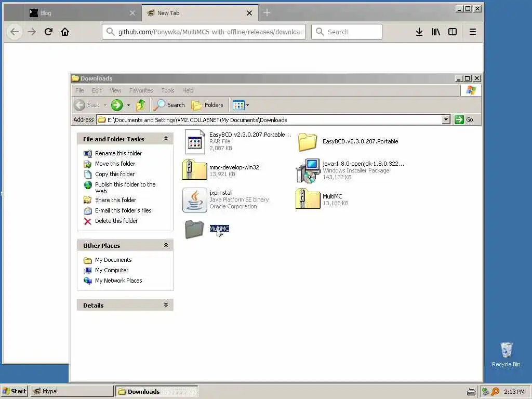Open My Computer in Other Places

tap(112, 270)
